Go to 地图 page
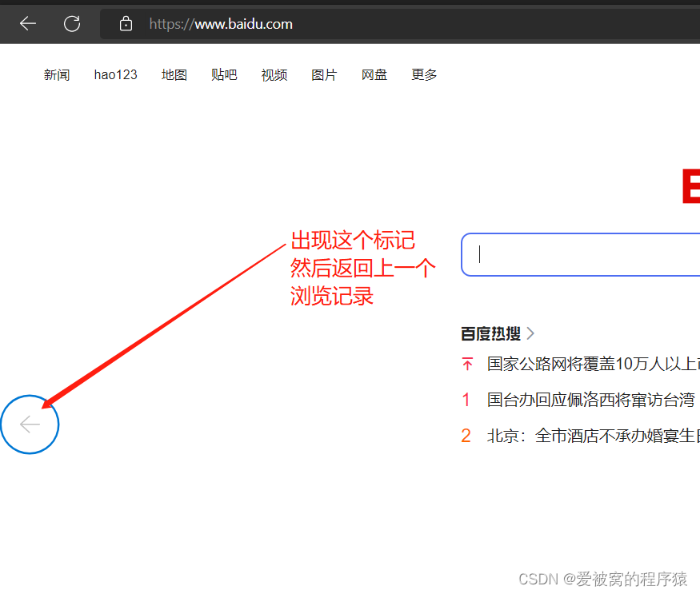The width and height of the screenshot is (700, 594). 174,74
